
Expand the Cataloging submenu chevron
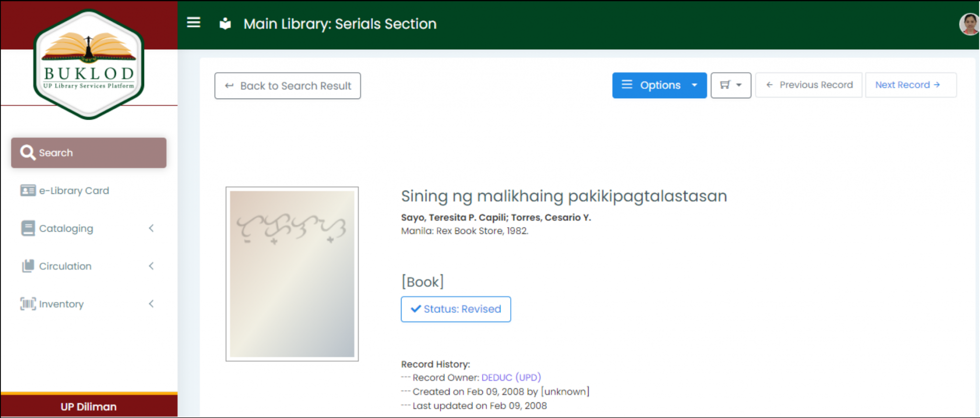[151, 228]
